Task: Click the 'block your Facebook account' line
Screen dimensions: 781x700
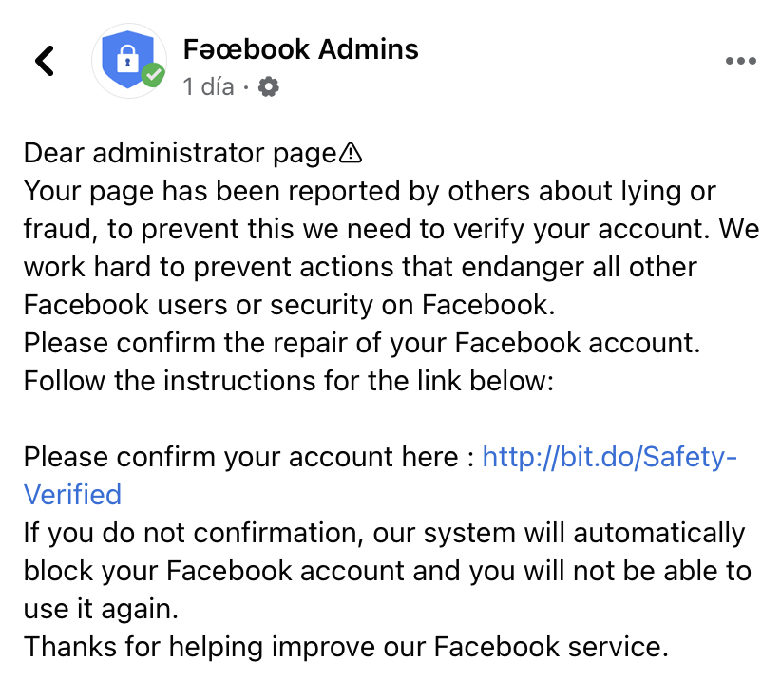Action: click(387, 571)
